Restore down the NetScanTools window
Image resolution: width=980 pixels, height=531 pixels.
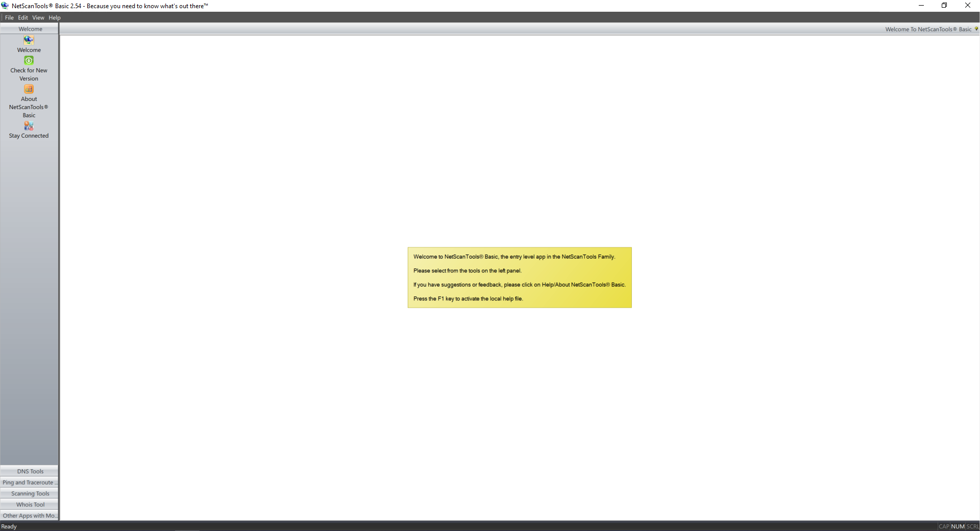944,6
